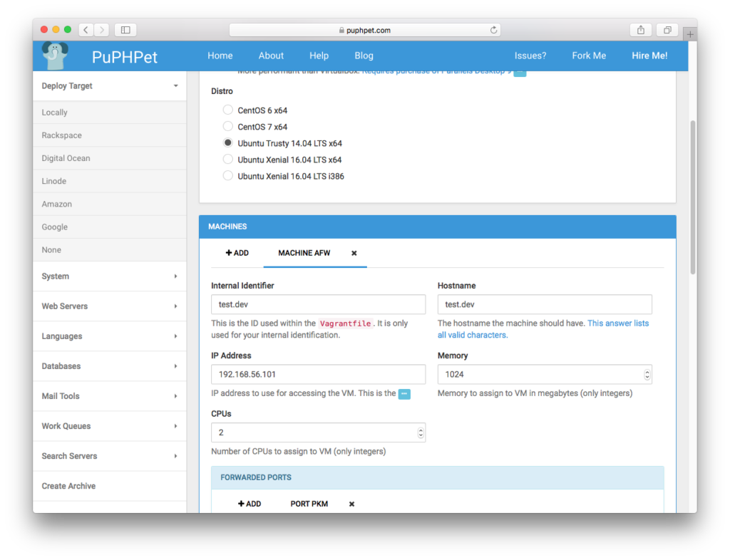This screenshot has width=730, height=560.
Task: Click the Hostname input field
Action: pos(545,304)
